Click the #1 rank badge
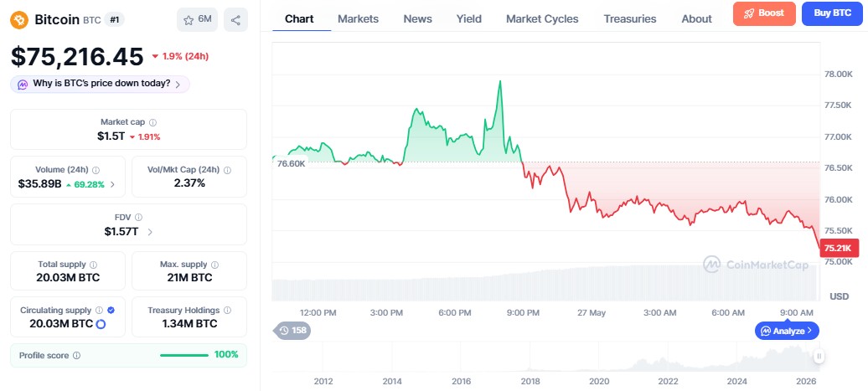The width and height of the screenshot is (868, 391). point(115,20)
